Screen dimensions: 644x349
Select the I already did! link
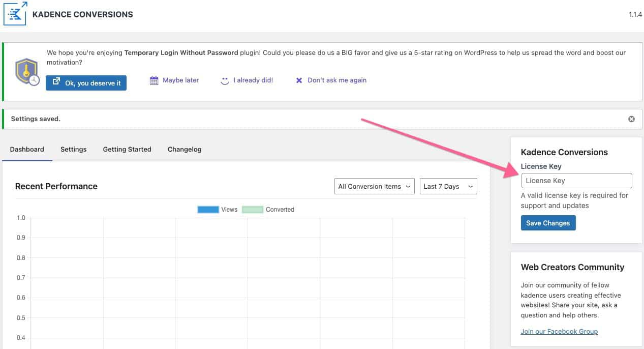[253, 80]
